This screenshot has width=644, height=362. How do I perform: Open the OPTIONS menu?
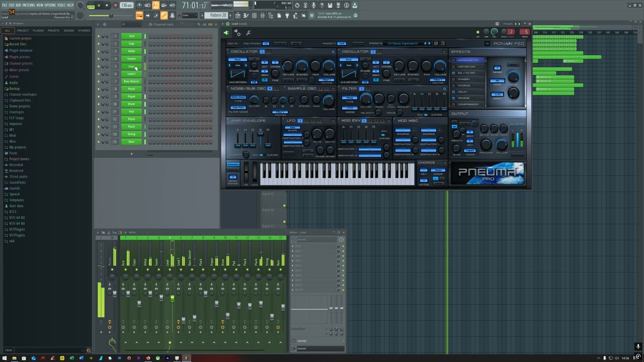pos(50,5)
